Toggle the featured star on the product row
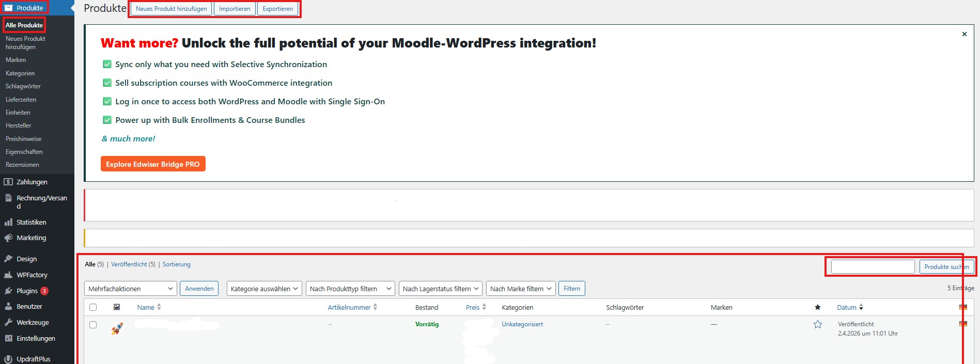This screenshot has height=364, width=980. coord(818,324)
